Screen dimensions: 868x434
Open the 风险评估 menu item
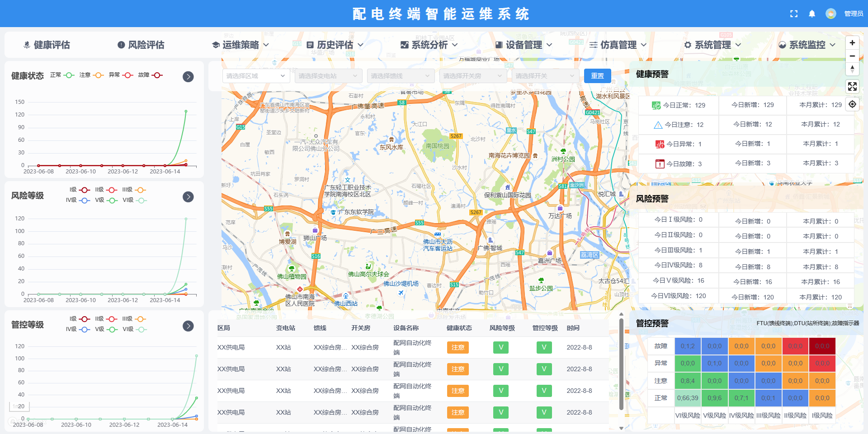tap(141, 45)
